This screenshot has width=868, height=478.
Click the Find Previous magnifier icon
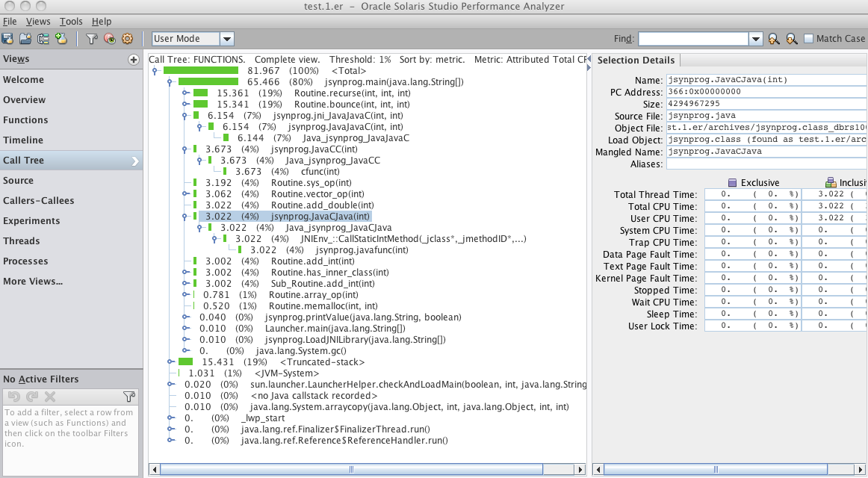coord(774,39)
